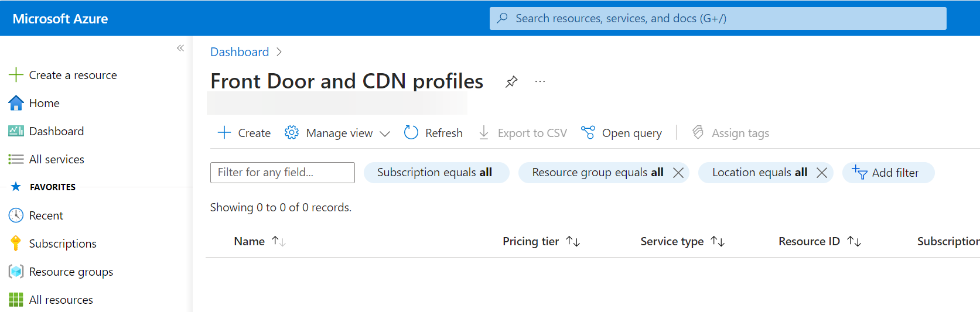Viewport: 980px width, 312px height.
Task: Click the magnifier icon in search bar
Action: 502,18
